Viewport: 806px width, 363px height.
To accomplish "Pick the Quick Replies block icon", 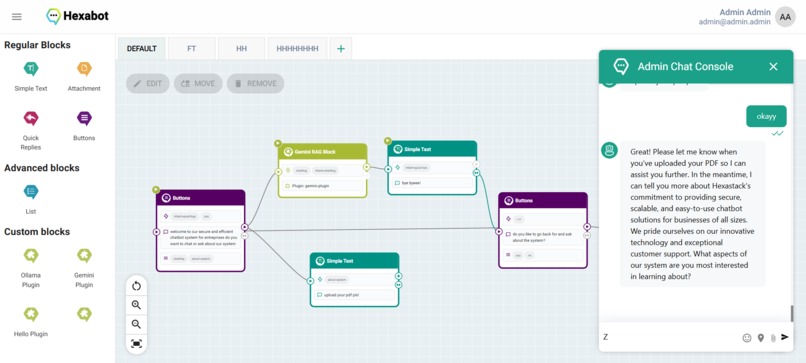I will pyautogui.click(x=31, y=119).
